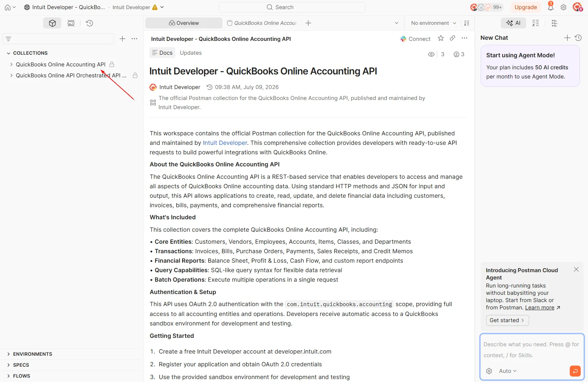Expand QuickBooks Online API Orchestrated collection

[11, 76]
